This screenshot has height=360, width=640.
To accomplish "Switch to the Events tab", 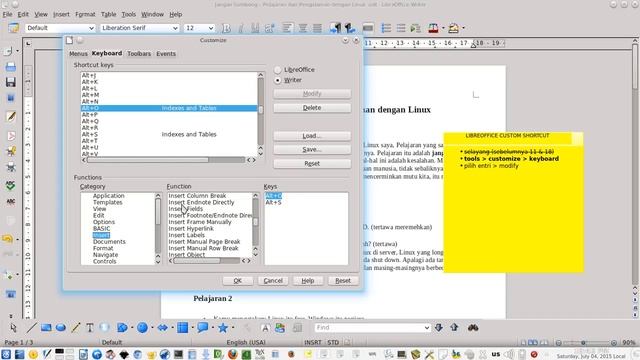I will (166, 54).
